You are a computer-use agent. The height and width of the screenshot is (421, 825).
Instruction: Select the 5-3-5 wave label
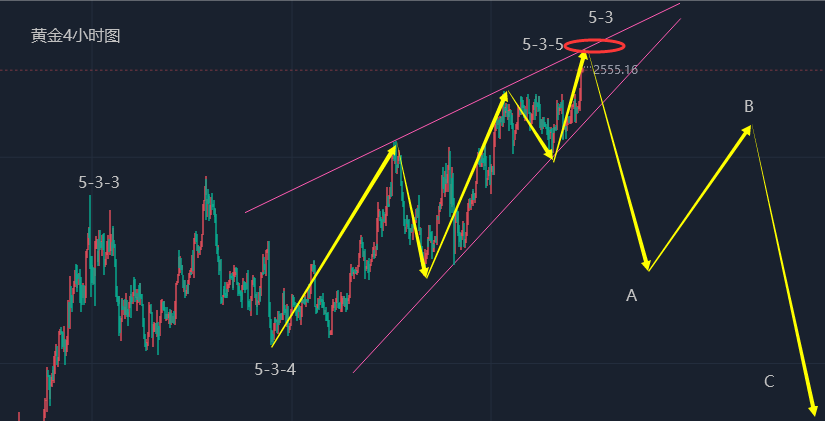click(543, 45)
